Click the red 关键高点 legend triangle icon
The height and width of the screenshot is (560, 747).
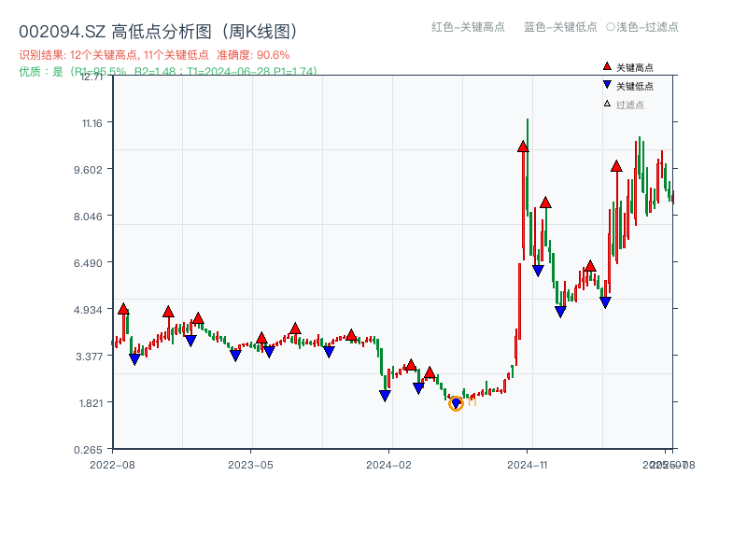(607, 66)
